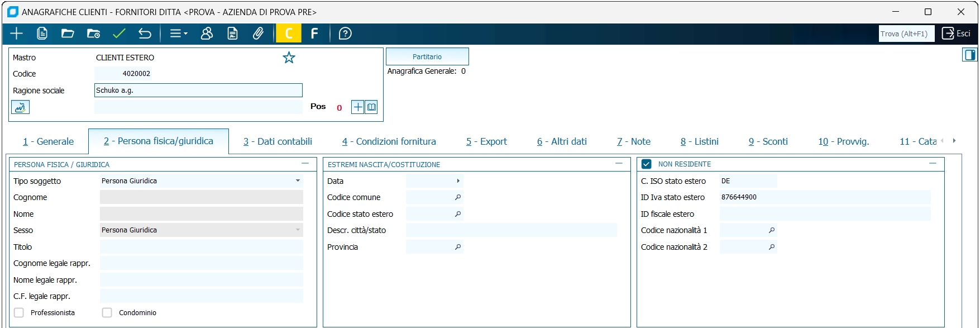
Task: Click the 11 - Cata tab
Action: (918, 141)
